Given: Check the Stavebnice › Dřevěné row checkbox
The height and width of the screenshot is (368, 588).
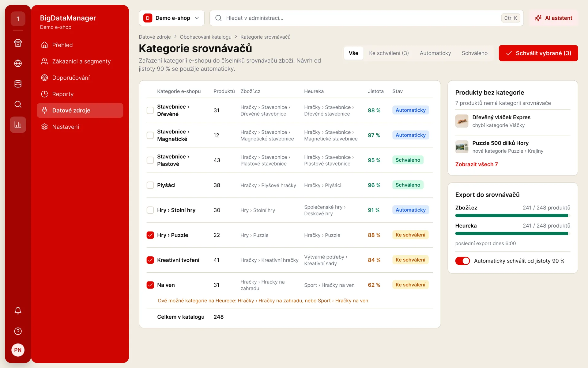Looking at the screenshot, I should click(x=150, y=110).
